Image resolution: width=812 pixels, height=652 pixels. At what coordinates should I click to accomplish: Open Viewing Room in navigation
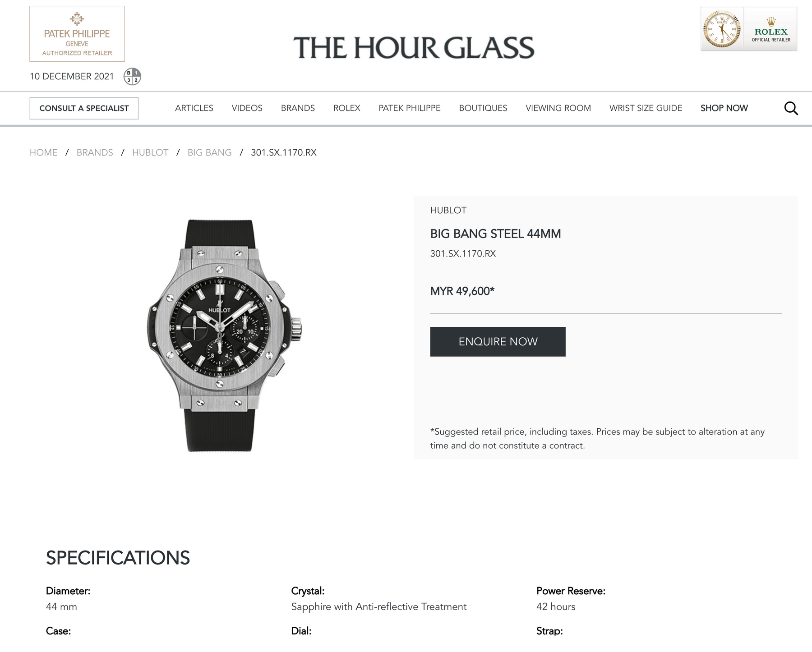click(558, 108)
